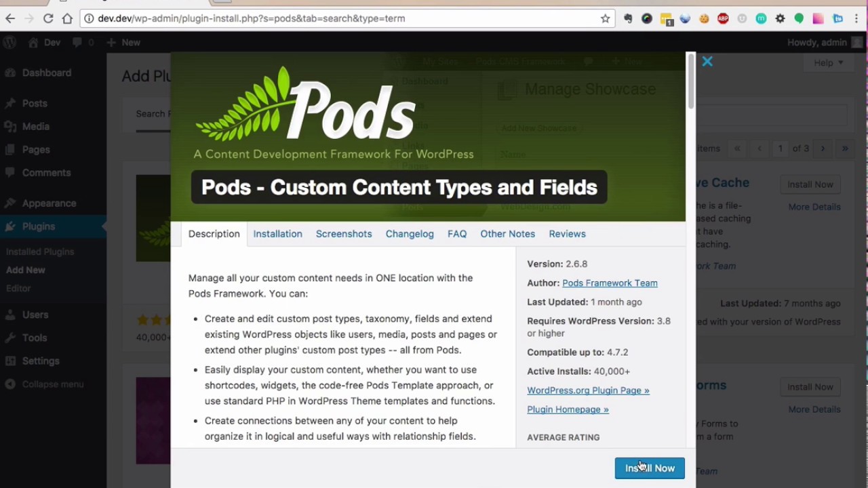Open the New content menu in admin bar
Viewport: 868px width, 488px height.
tap(123, 42)
